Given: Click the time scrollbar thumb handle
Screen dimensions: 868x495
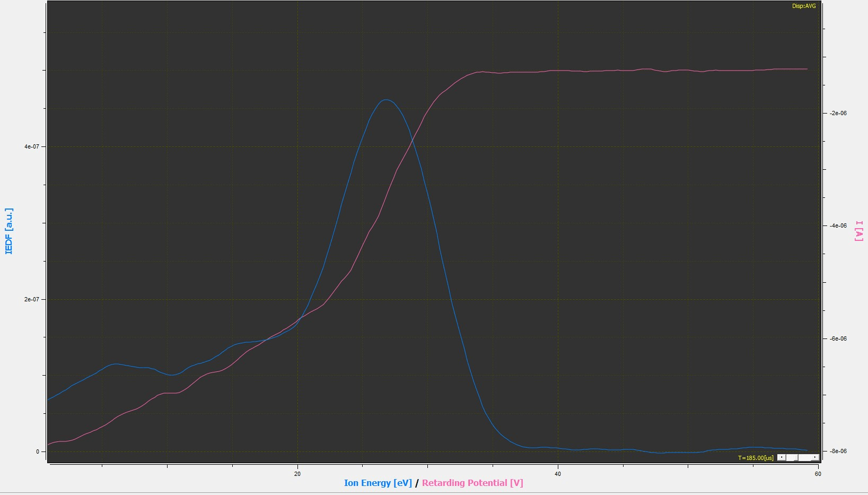Looking at the screenshot, I should (791, 457).
